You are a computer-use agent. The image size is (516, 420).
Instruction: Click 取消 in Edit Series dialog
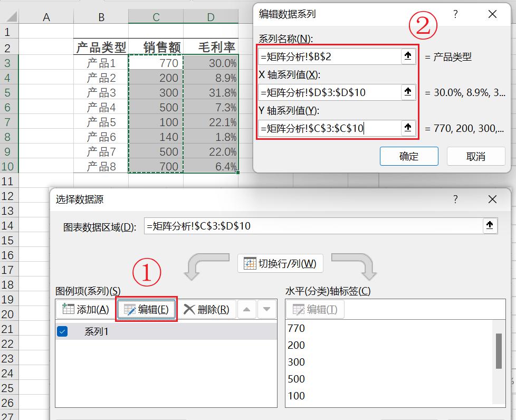pos(476,156)
